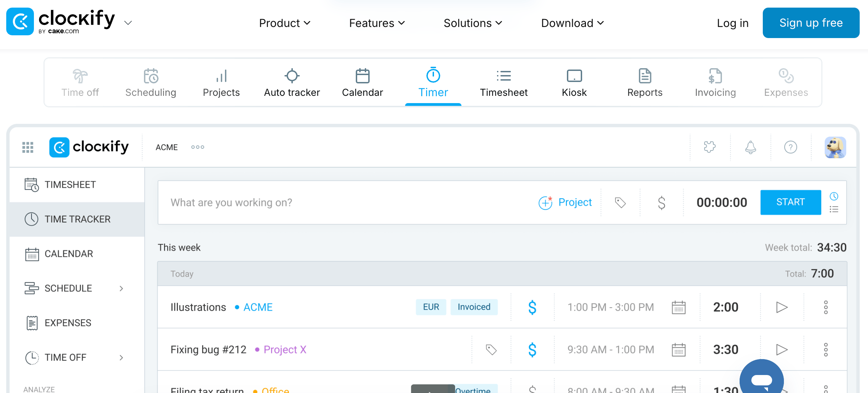The height and width of the screenshot is (393, 868).
Task: Switch to manual mode list icon
Action: [834, 209]
